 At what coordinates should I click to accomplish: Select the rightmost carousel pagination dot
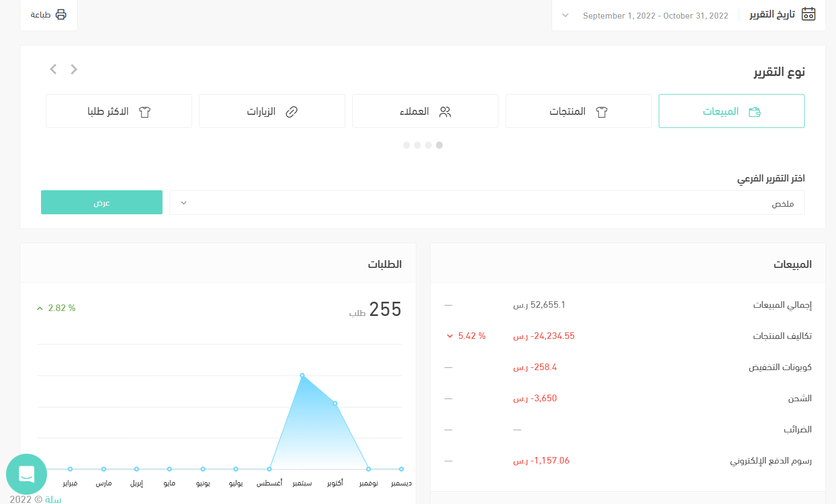point(439,145)
